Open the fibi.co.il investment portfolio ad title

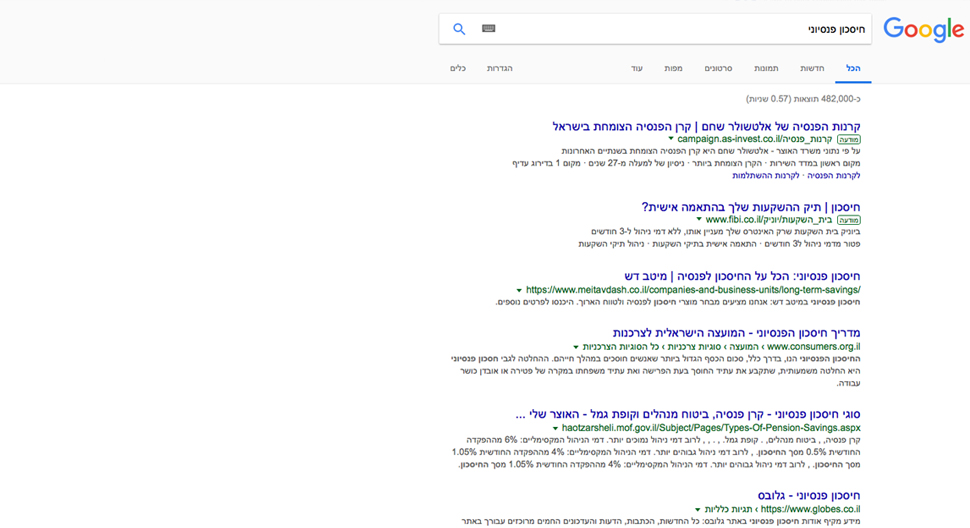coord(750,207)
